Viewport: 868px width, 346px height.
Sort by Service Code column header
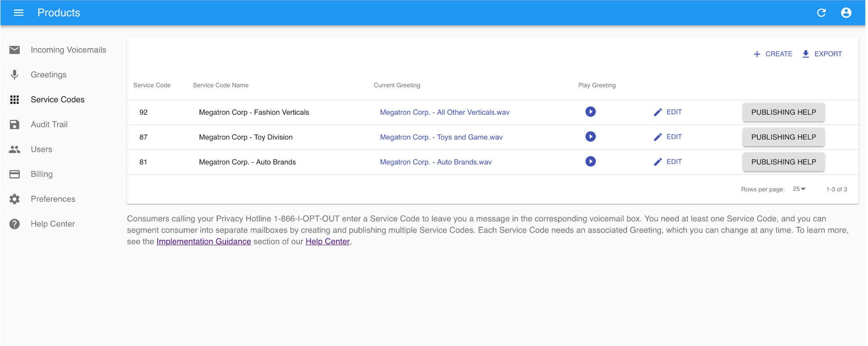152,85
